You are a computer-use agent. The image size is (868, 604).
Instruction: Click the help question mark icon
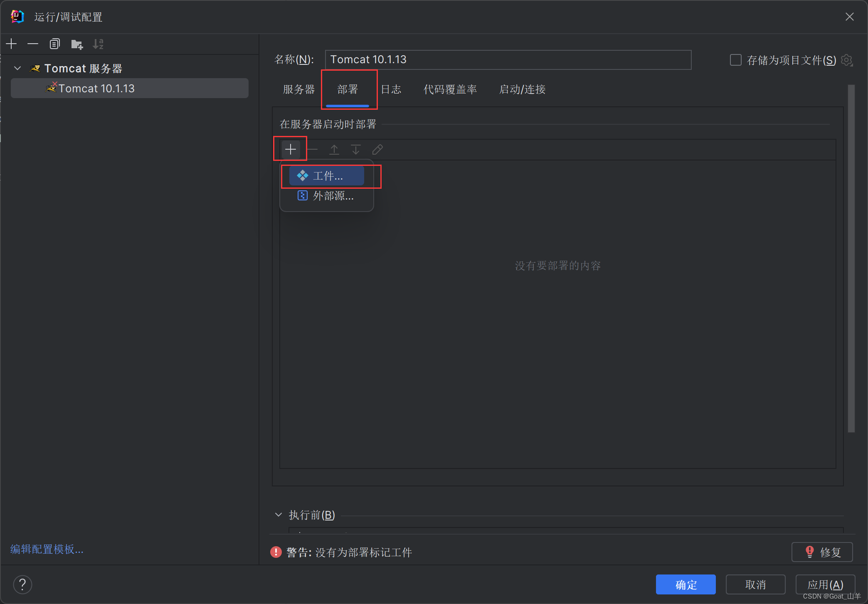(22, 584)
